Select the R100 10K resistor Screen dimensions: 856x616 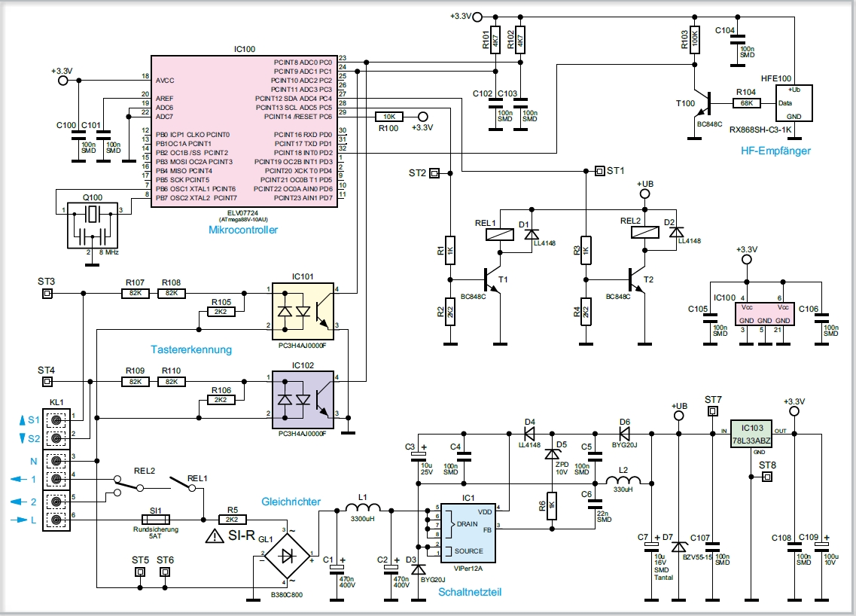388,116
